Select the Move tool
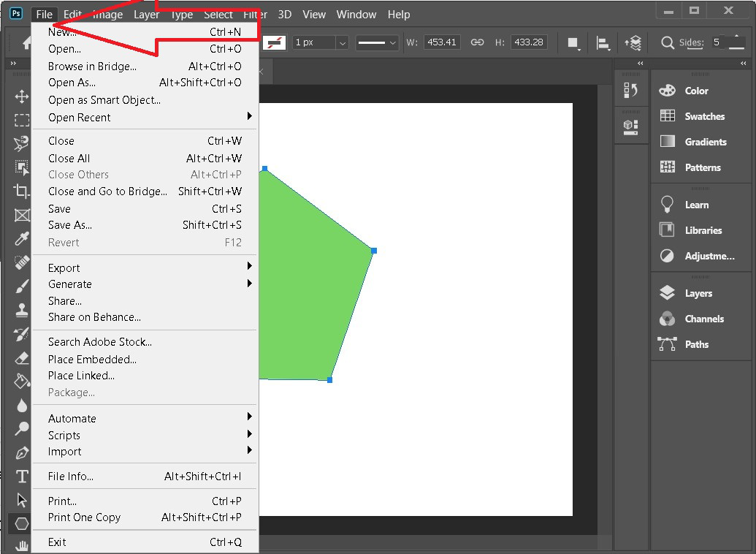This screenshot has width=756, height=554. tap(22, 96)
